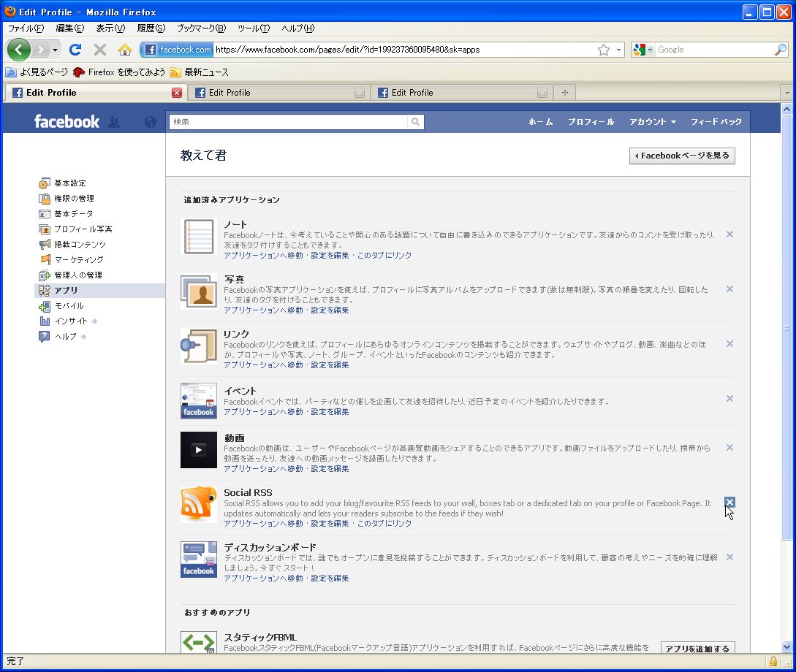Open 権限の管理 in the sidebar
Viewport: 796px width, 672px height.
74,198
